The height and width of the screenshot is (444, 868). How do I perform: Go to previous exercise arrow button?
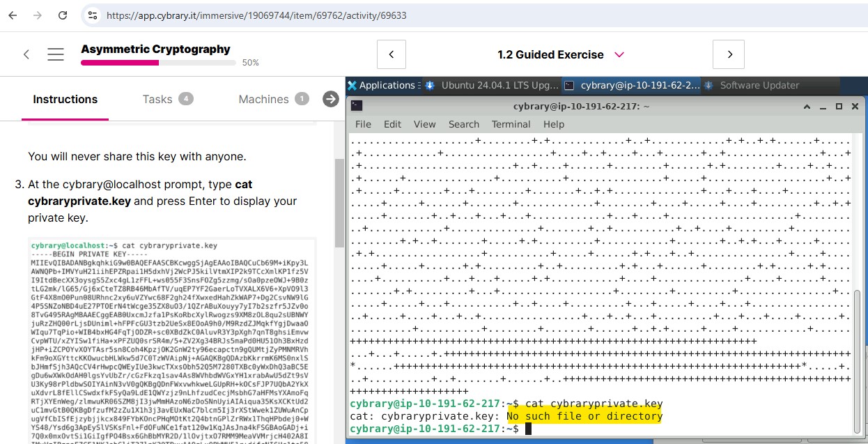(x=392, y=54)
